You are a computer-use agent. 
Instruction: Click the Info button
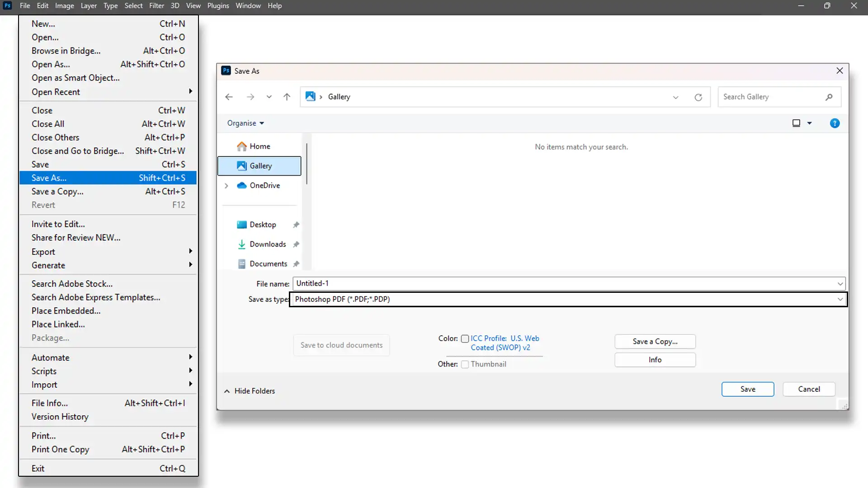click(x=655, y=360)
